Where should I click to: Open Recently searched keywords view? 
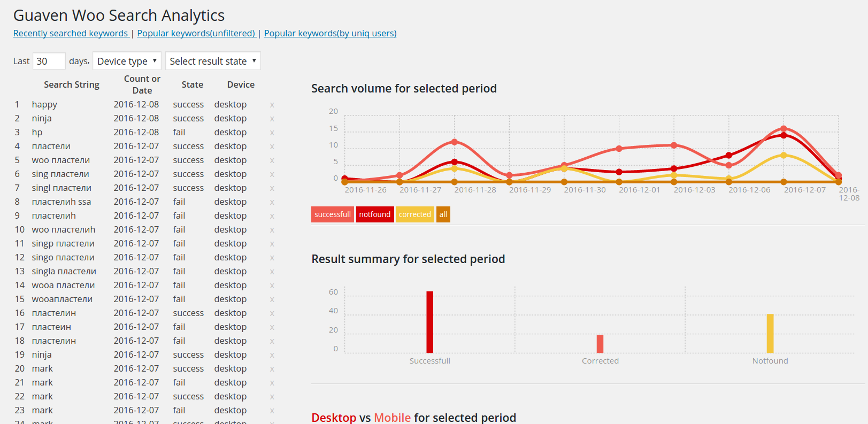pos(71,33)
